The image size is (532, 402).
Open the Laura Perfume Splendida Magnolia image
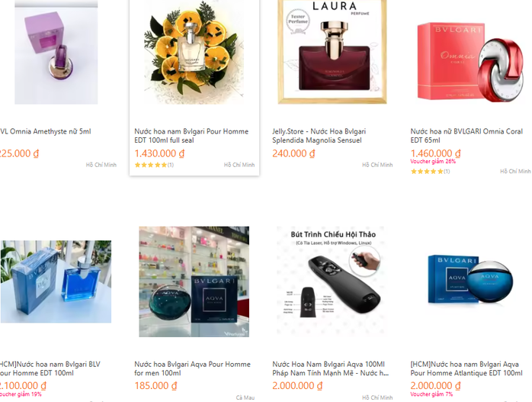pos(332,52)
